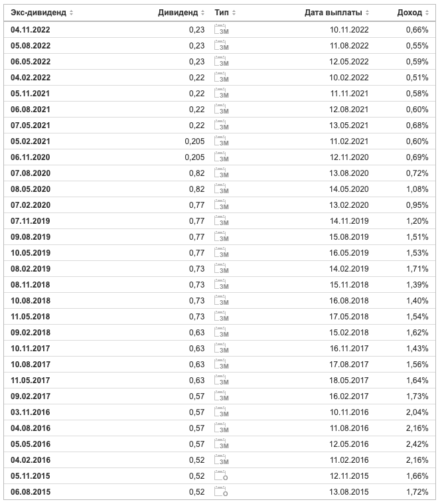The width and height of the screenshot is (438, 504).
Task: Select the 0,205 dividend for 06.11.2020
Action: point(194,157)
